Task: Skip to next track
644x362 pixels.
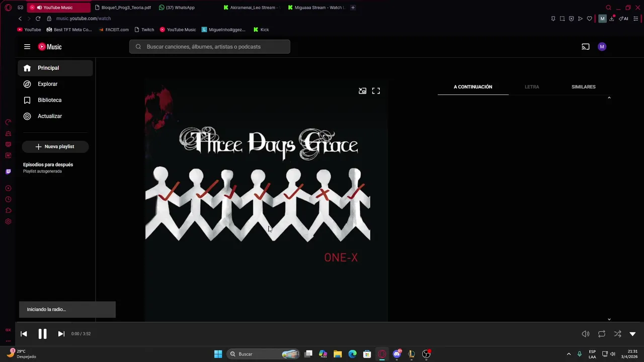Action: click(61, 334)
